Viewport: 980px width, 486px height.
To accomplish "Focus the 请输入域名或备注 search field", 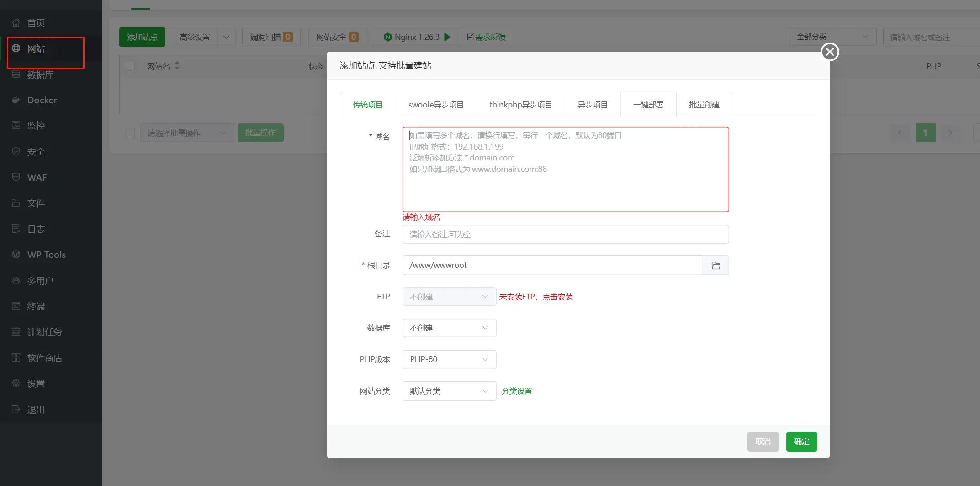I will click(931, 37).
